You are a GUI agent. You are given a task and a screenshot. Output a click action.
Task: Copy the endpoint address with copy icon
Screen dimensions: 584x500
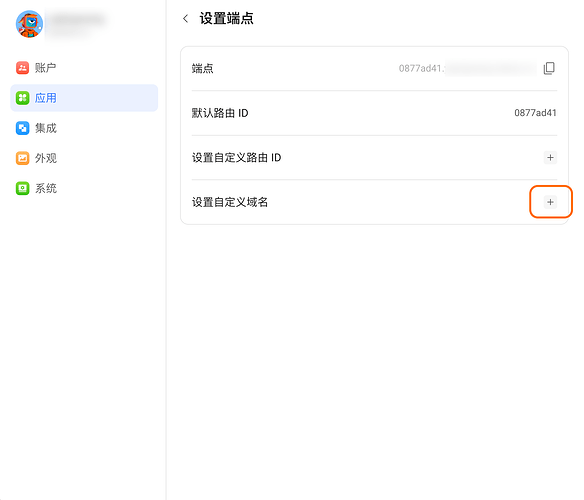click(549, 68)
